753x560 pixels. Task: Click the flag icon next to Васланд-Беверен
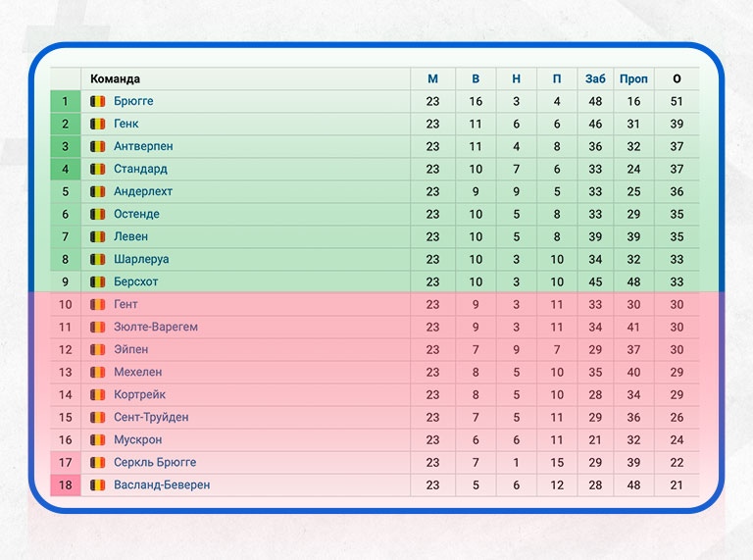coord(98,484)
